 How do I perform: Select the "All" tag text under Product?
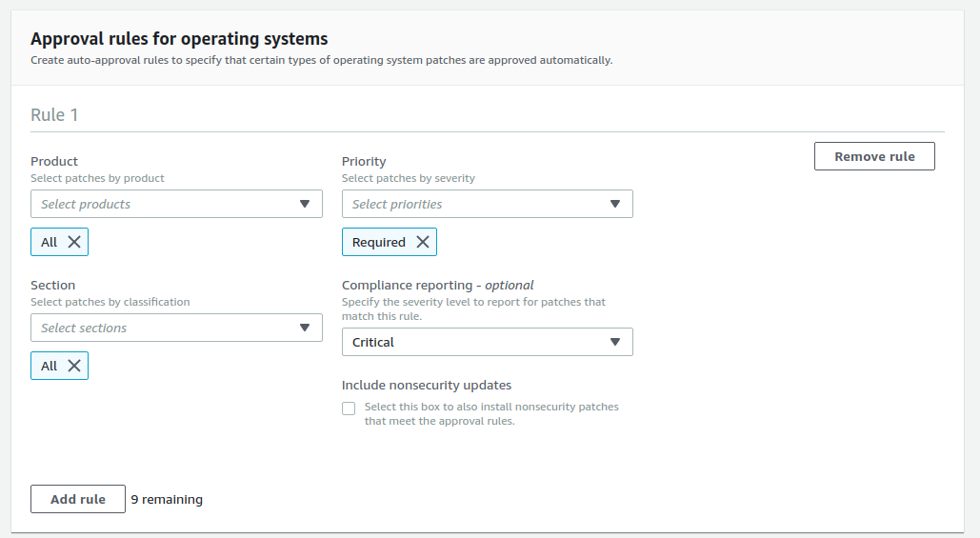click(50, 242)
